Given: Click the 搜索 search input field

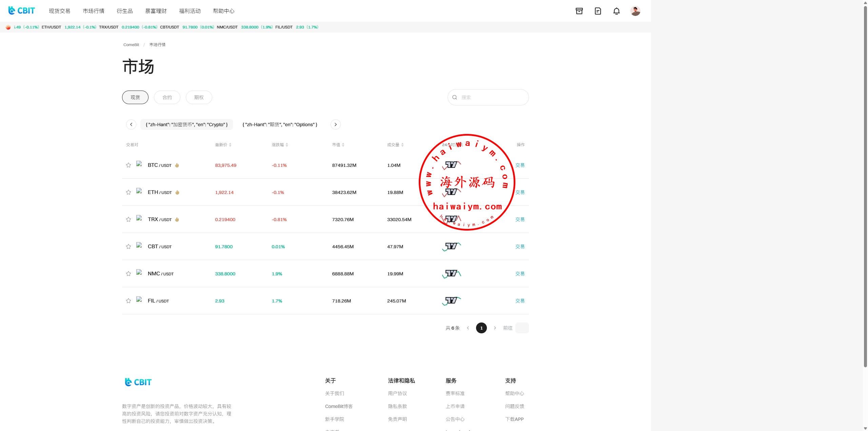Looking at the screenshot, I should [492, 97].
